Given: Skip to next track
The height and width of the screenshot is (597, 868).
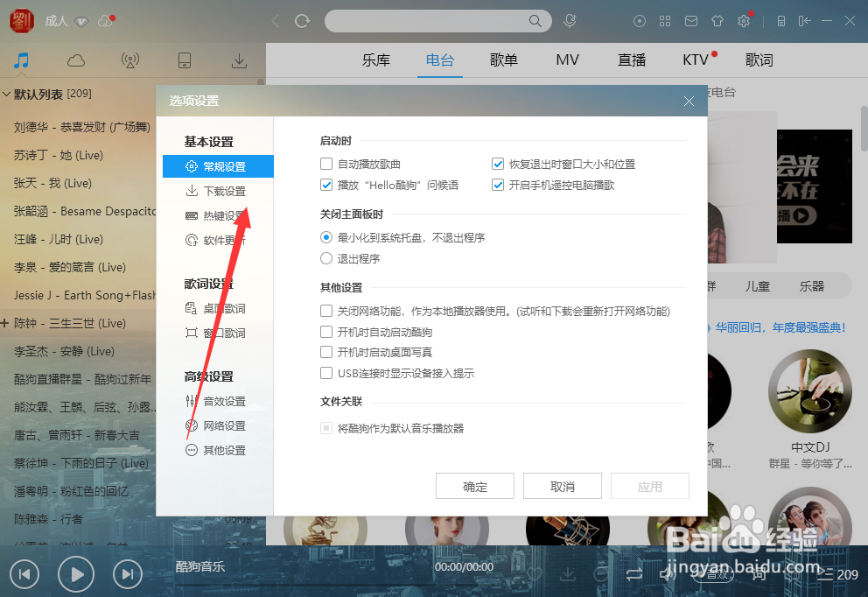Looking at the screenshot, I should click(x=128, y=574).
